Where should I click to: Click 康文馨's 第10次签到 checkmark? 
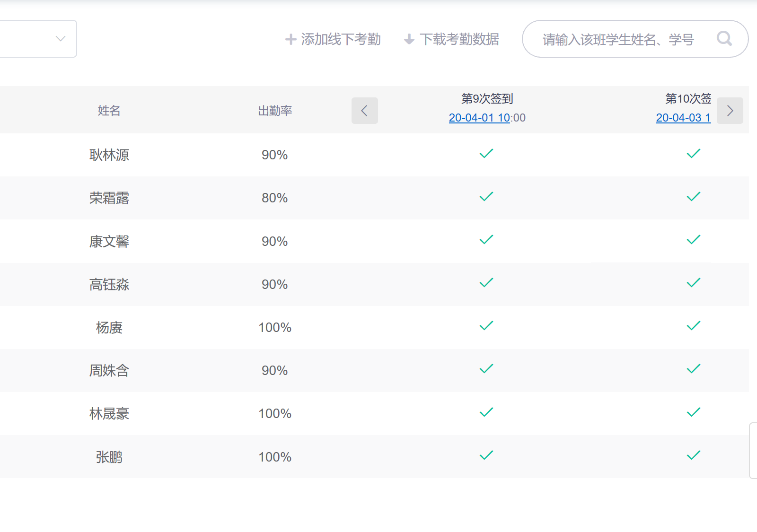click(693, 240)
